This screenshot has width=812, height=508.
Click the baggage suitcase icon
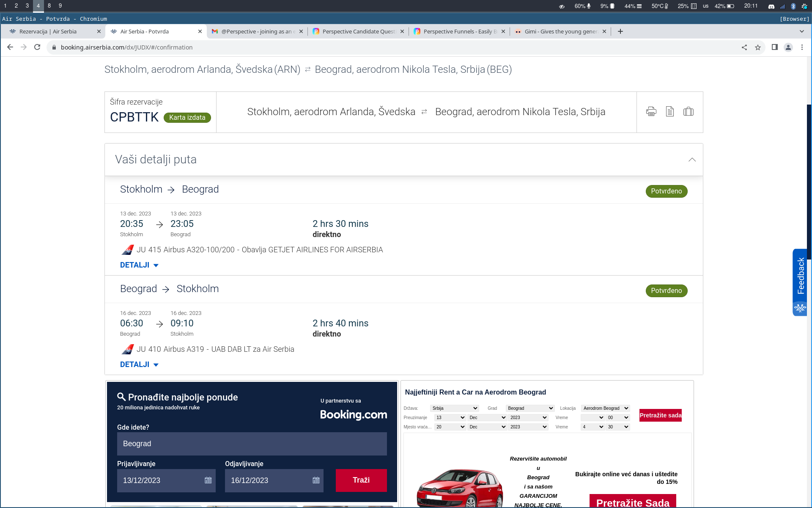coord(688,112)
